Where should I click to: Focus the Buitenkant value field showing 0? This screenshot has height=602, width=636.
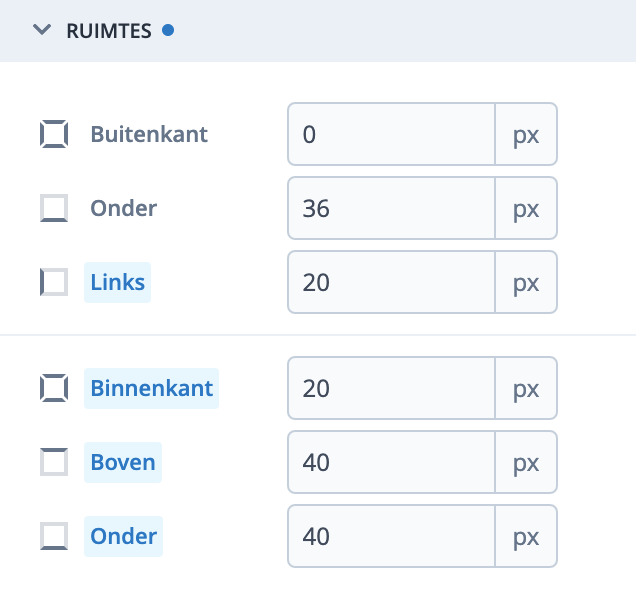pos(391,134)
